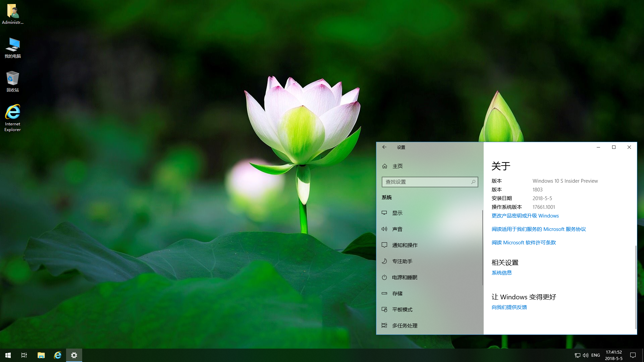This screenshot has width=644, height=362.
Task: Open the 平板模式 settings page
Action: (x=429, y=309)
